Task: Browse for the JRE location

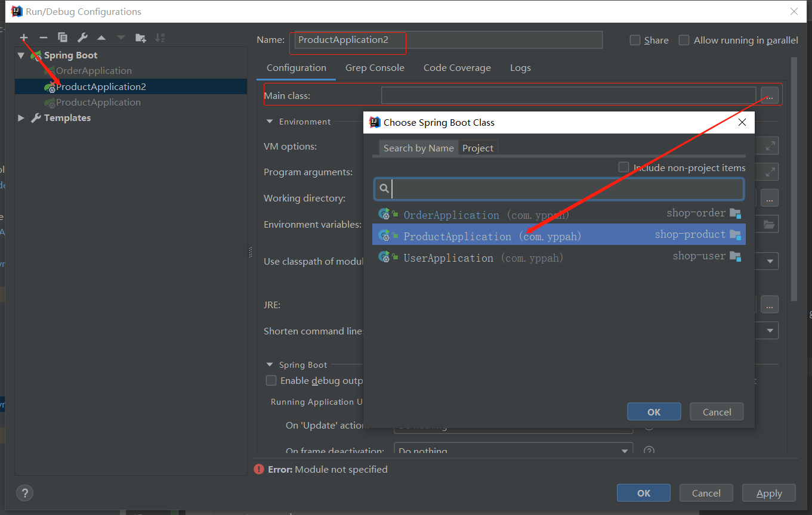Action: (770, 305)
